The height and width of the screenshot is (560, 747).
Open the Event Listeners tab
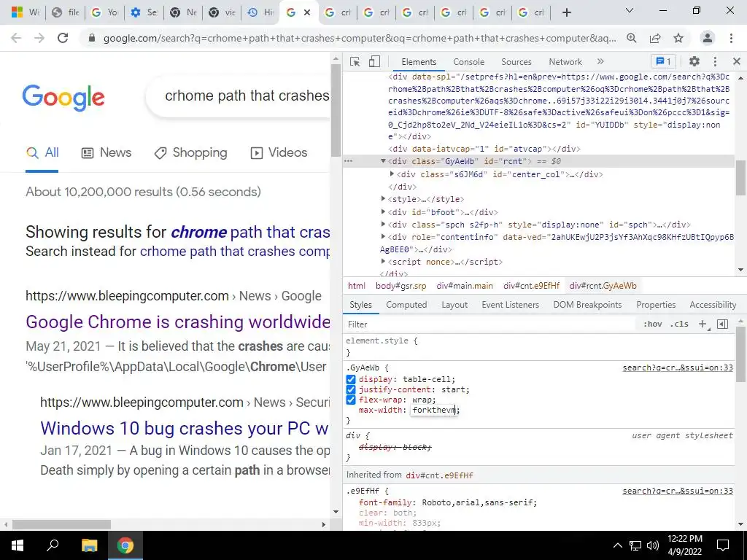[x=510, y=305]
